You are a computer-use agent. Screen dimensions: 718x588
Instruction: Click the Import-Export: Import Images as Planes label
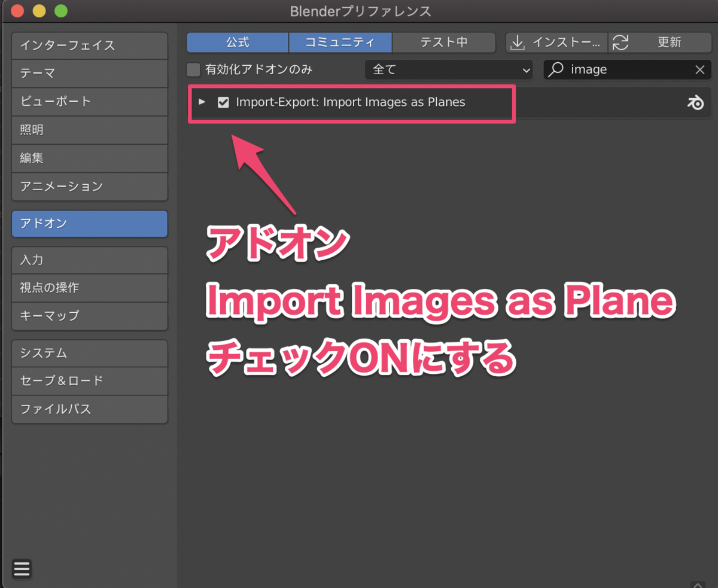coord(351,102)
